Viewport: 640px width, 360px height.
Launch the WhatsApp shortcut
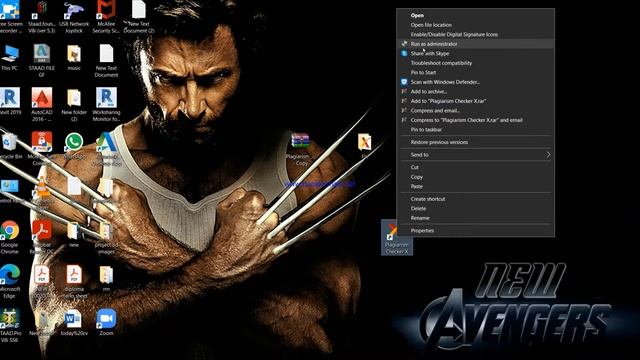tap(74, 146)
